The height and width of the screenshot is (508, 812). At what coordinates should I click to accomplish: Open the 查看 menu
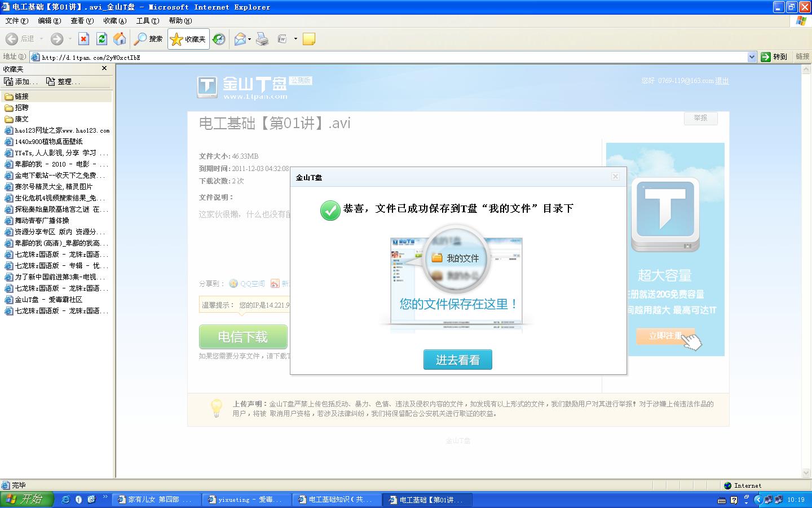pos(81,21)
